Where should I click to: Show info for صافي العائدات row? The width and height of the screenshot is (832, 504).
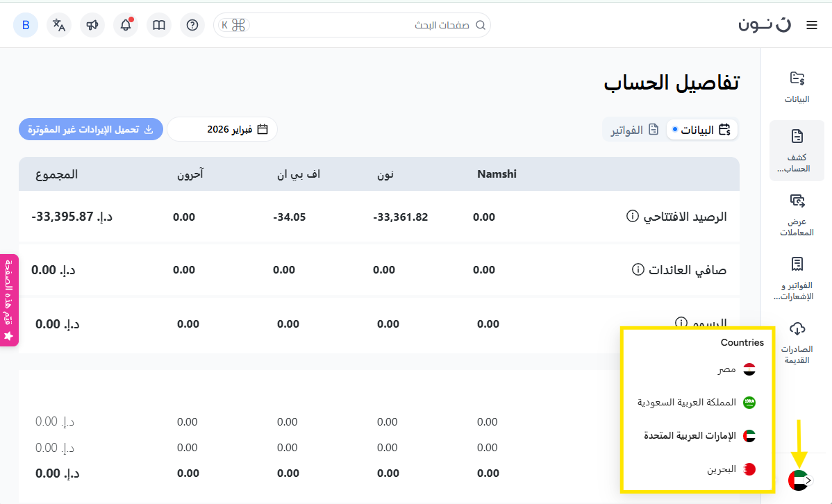[638, 269]
